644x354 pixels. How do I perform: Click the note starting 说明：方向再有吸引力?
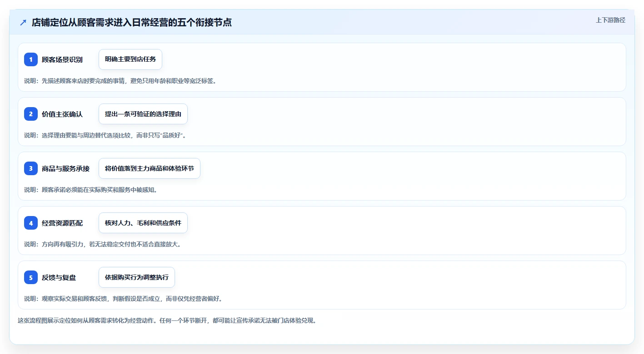click(103, 244)
